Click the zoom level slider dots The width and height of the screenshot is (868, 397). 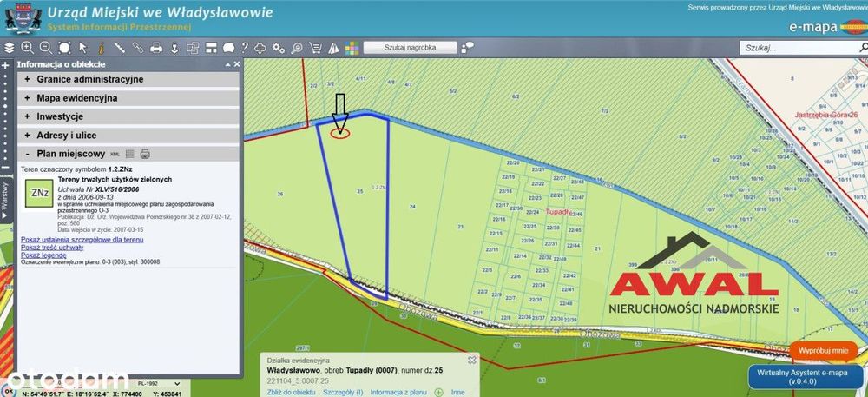click(x=5, y=116)
